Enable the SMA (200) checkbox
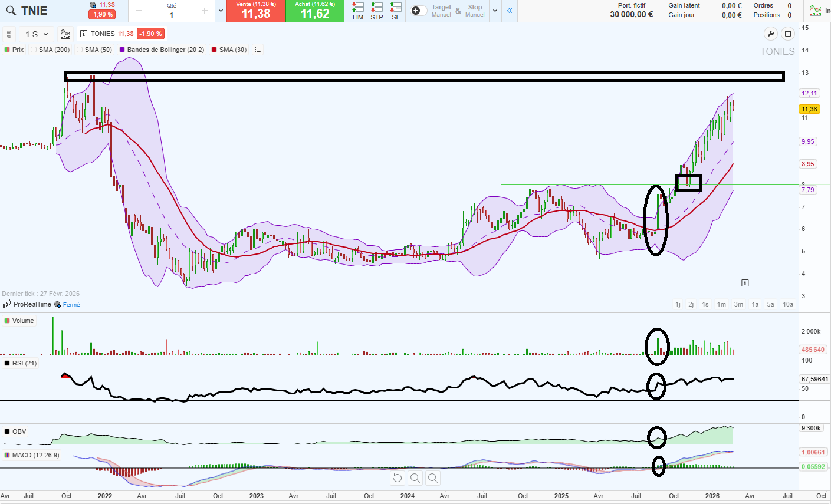Screen dimensions: 831x504 pos(34,50)
